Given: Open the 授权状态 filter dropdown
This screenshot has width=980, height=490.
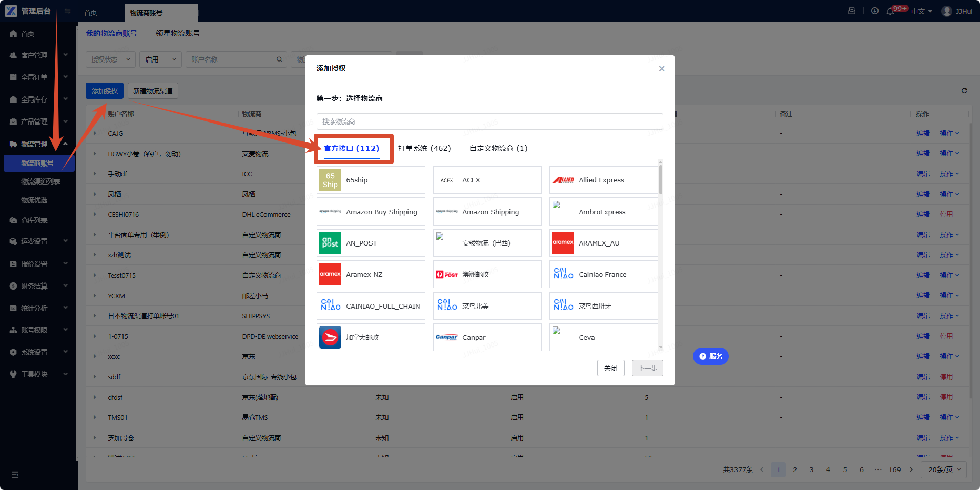Looking at the screenshot, I should click(x=111, y=59).
